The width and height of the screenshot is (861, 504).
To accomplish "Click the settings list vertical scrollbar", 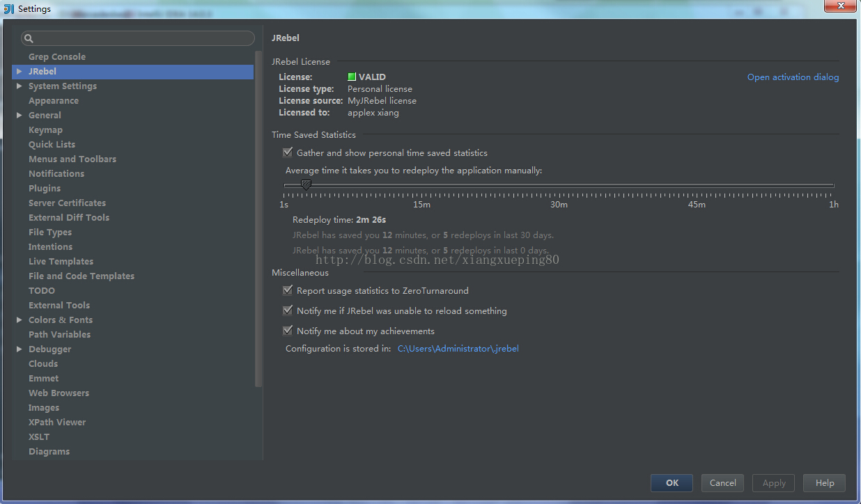I will [258, 217].
